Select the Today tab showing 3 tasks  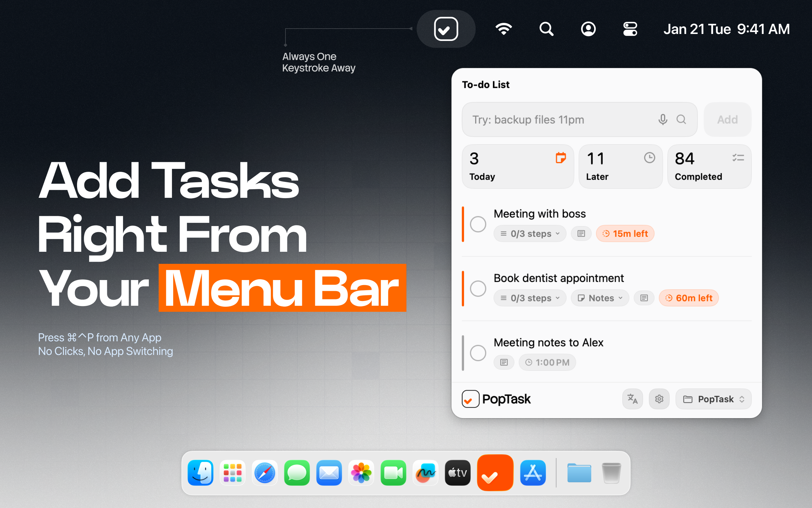click(x=518, y=167)
